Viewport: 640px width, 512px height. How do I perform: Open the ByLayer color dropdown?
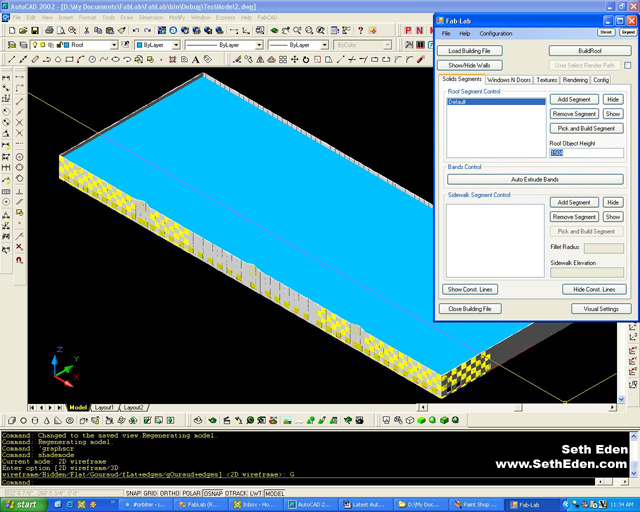tap(175, 45)
